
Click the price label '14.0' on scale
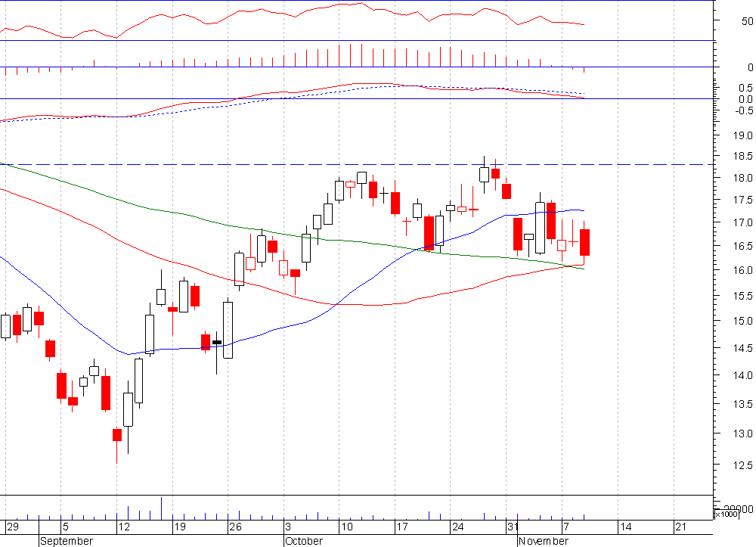(x=742, y=375)
